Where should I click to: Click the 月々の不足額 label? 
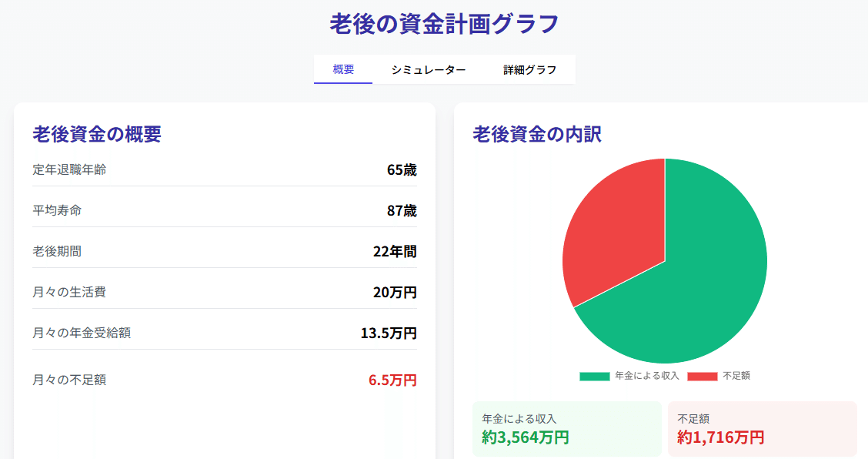click(x=69, y=380)
